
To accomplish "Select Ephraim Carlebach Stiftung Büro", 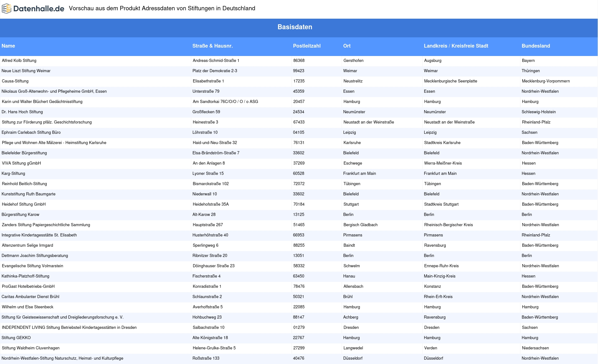I will tap(31, 133).
